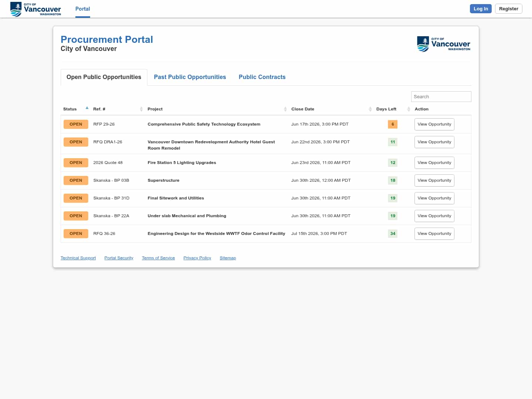
Task: Click the Log In button
Action: point(481,8)
